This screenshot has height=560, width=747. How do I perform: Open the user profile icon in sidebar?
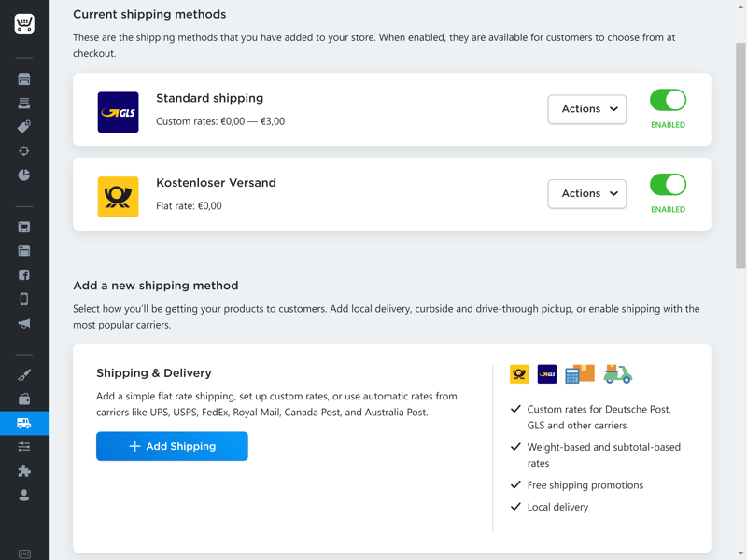[24, 496]
